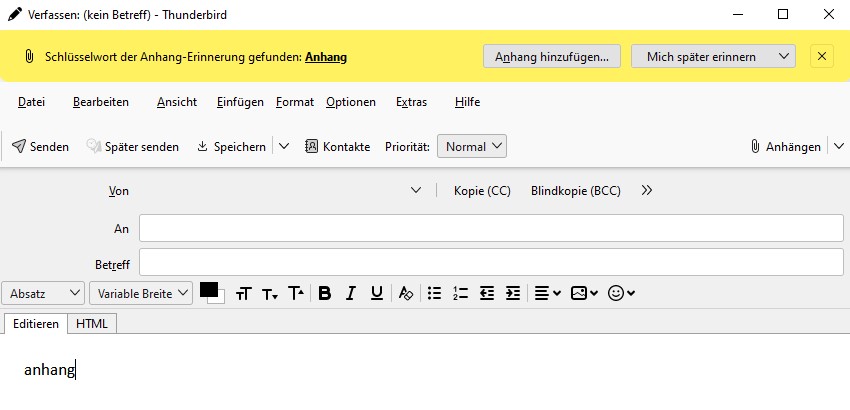The height and width of the screenshot is (410, 850).
Task: Click into the Betreff input field
Action: 491,263
